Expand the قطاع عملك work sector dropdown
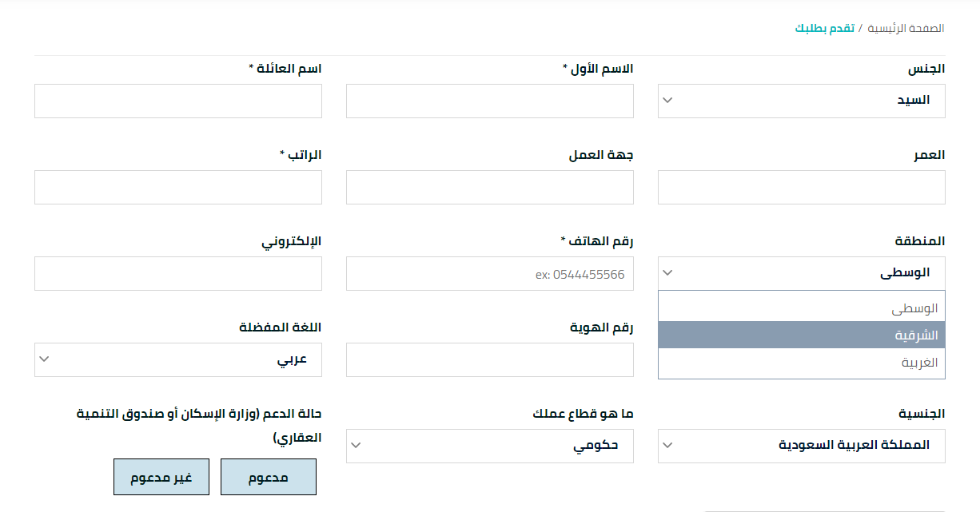The height and width of the screenshot is (512, 980). pos(489,446)
